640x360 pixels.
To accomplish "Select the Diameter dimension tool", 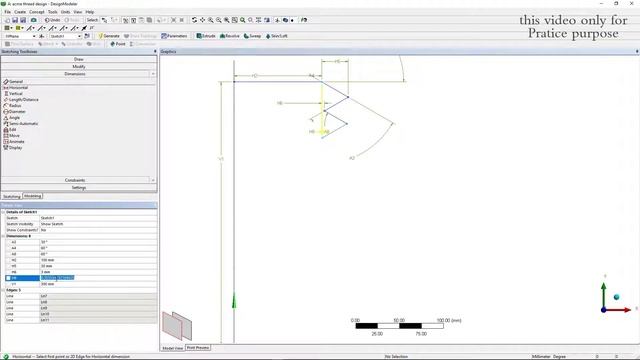I will pos(14,111).
